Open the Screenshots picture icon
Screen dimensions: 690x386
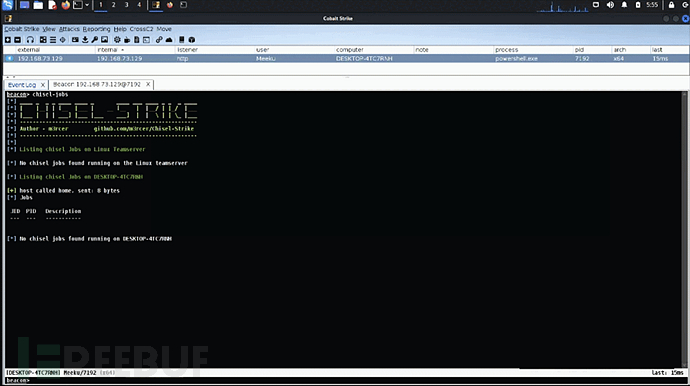coord(104,40)
